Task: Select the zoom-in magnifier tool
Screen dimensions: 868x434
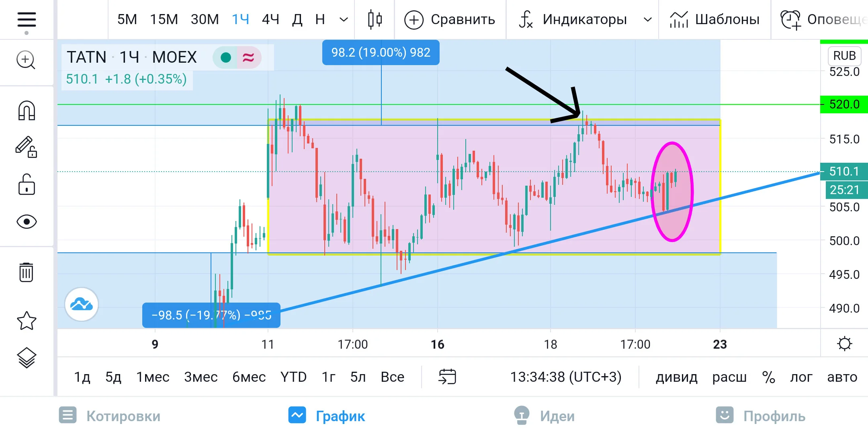Action: click(26, 60)
